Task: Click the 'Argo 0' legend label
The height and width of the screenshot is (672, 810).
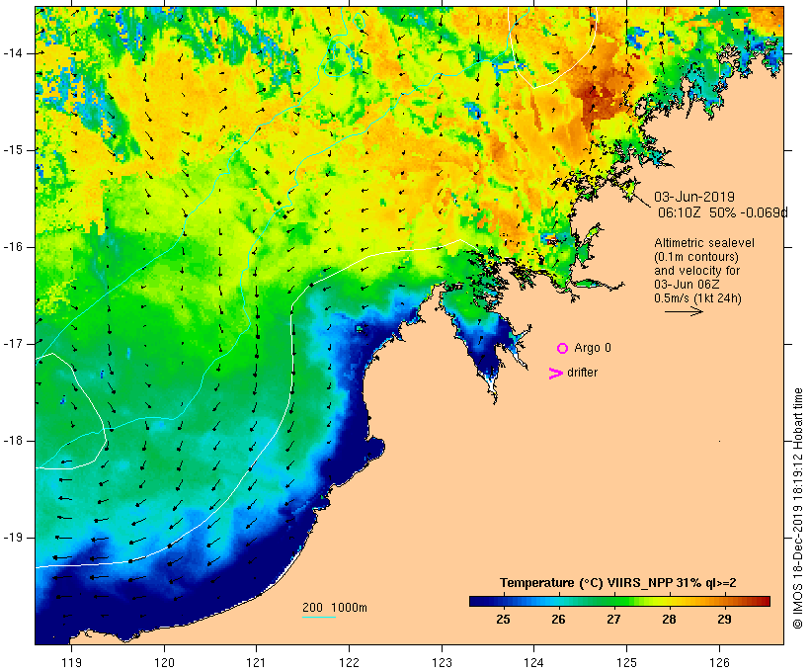Action: click(593, 348)
